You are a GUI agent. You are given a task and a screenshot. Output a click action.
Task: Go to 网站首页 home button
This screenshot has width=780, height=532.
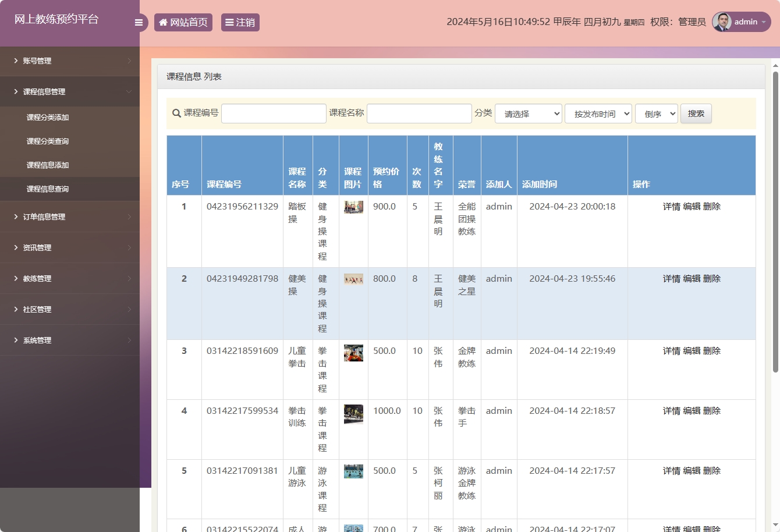coord(183,23)
